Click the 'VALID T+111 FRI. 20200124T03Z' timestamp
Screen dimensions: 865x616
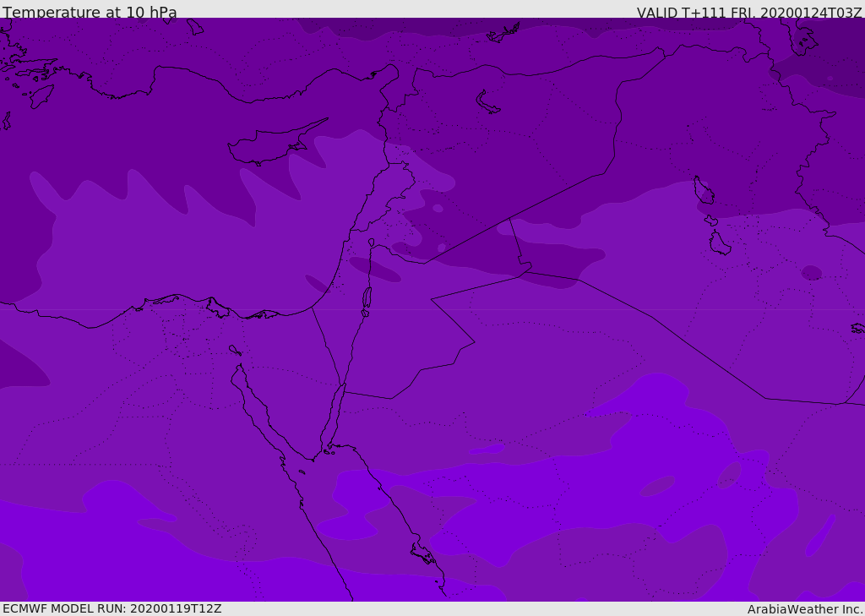coord(749,12)
